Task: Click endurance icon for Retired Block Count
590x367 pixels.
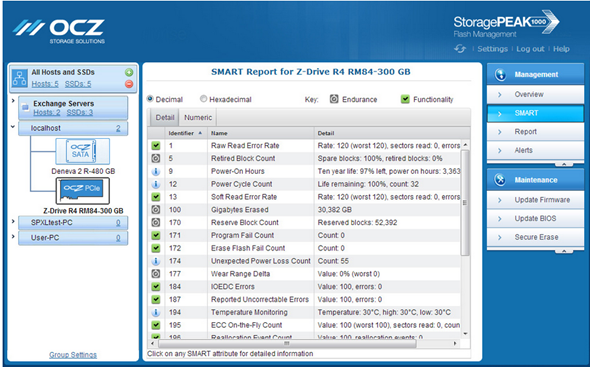Action: (x=156, y=158)
